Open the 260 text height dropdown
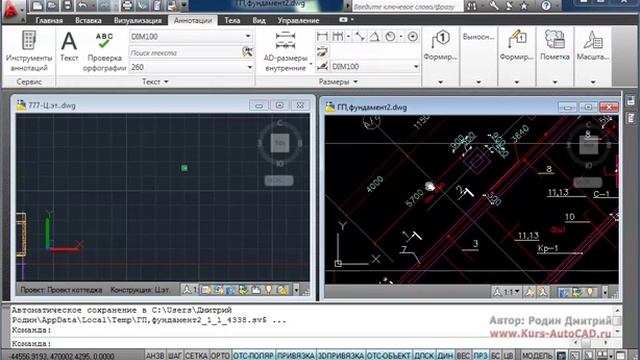This screenshot has width=640, height=360. 249,67
